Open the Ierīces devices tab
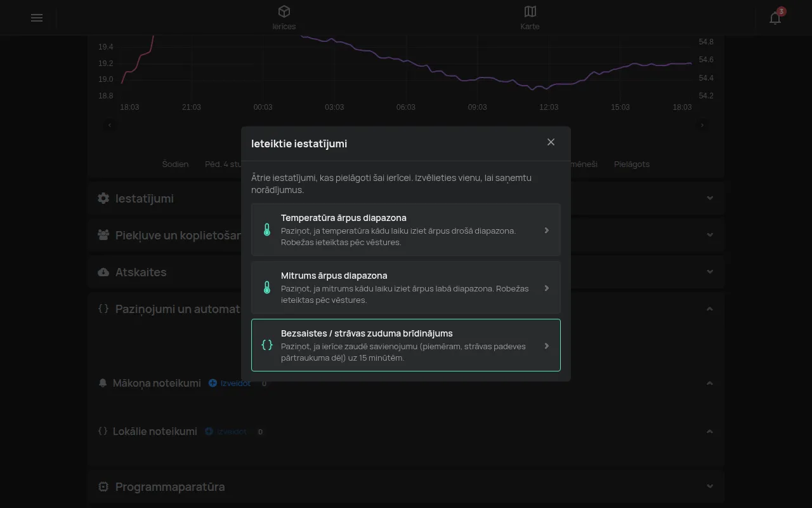The width and height of the screenshot is (812, 508). click(x=284, y=18)
